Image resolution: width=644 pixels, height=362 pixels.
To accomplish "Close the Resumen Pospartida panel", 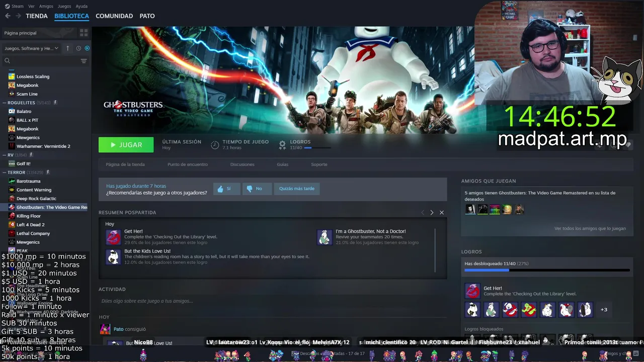I will tap(442, 213).
